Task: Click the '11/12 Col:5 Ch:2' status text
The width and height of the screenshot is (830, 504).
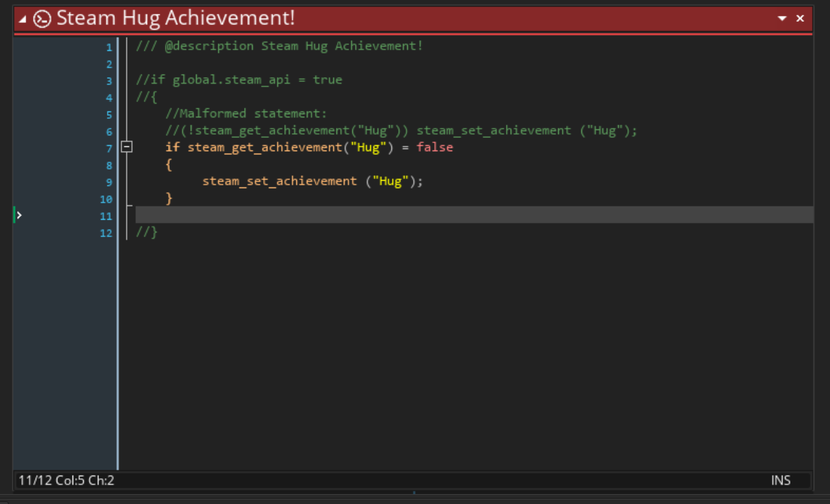Action: pyautogui.click(x=66, y=480)
